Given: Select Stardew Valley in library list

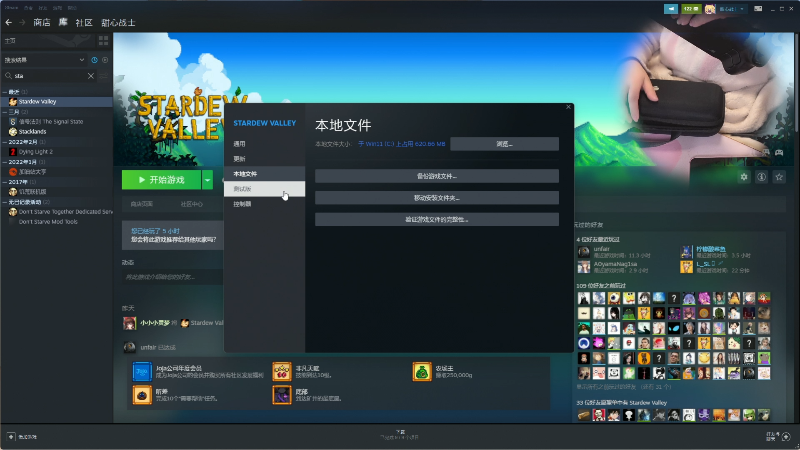Looking at the screenshot, I should 56,102.
